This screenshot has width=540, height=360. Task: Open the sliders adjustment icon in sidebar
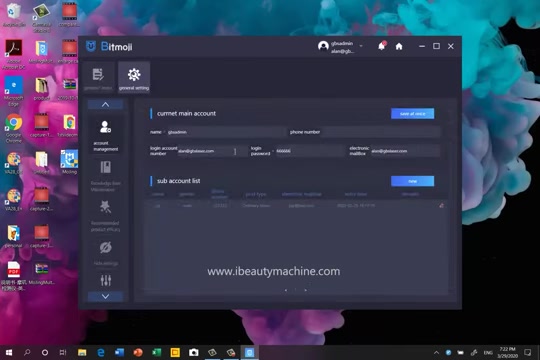(x=106, y=280)
